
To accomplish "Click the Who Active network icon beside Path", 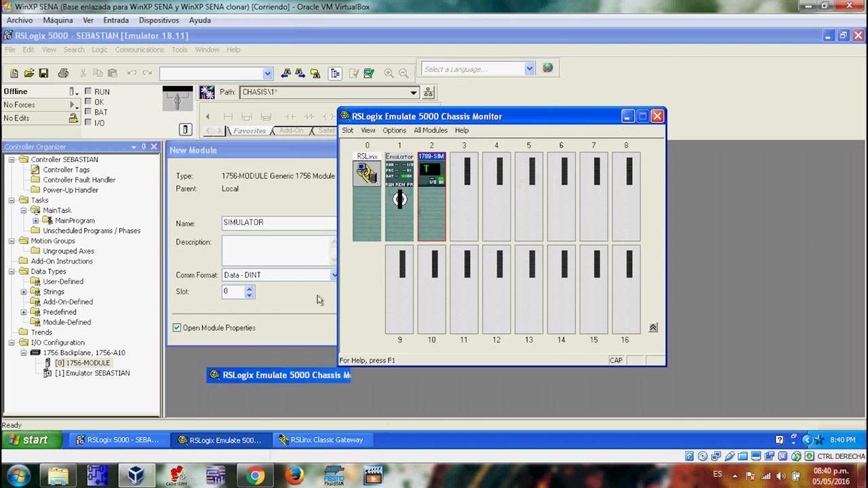I will tap(429, 92).
